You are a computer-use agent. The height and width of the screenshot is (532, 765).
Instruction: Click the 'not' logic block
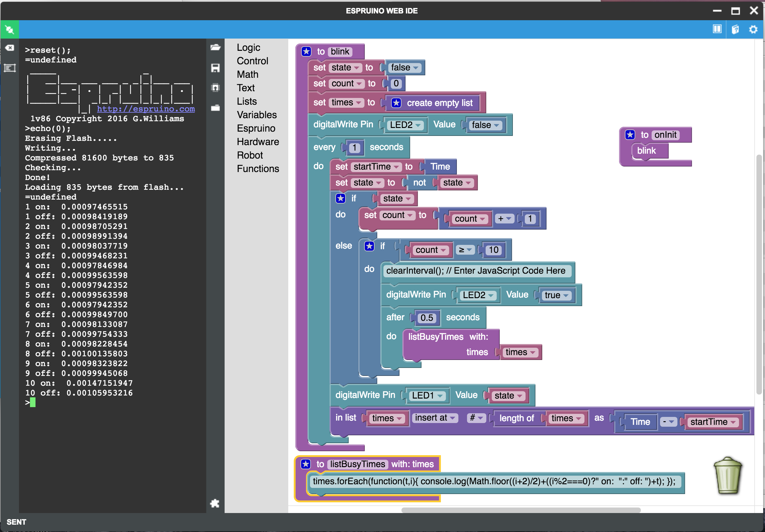419,182
